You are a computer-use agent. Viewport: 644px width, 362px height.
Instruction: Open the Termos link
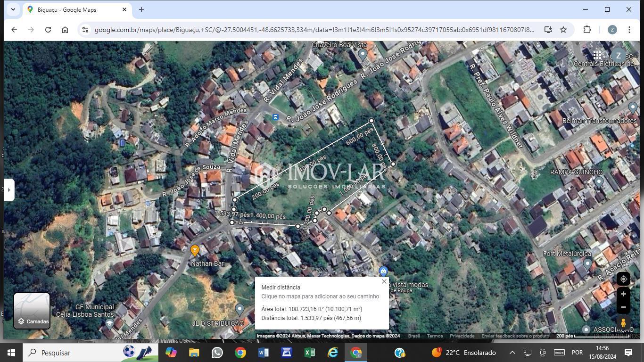pos(435,336)
